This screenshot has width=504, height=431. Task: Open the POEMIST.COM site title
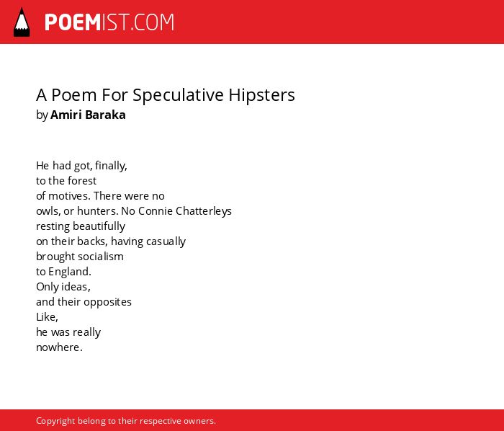(x=109, y=22)
